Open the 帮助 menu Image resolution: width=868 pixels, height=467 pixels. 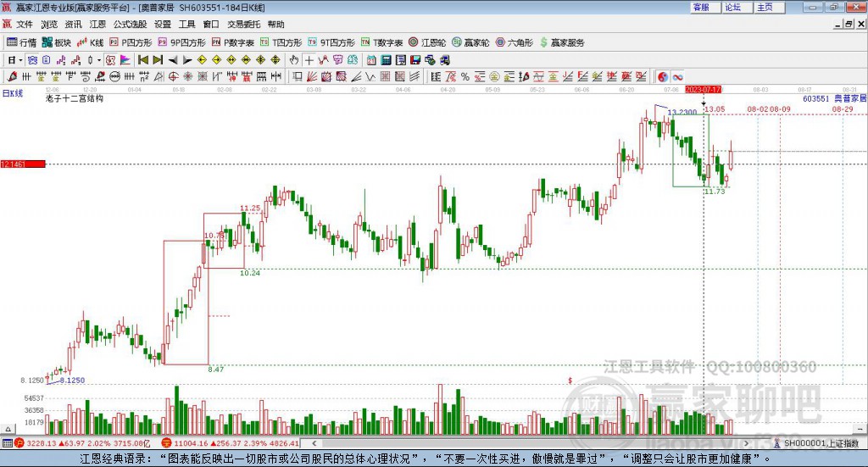[x=275, y=25]
